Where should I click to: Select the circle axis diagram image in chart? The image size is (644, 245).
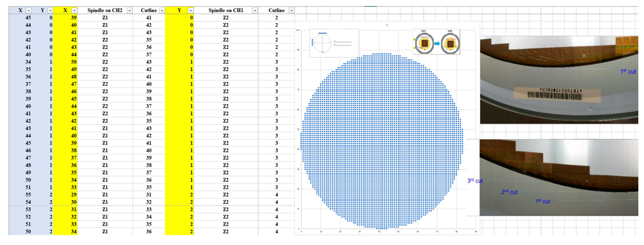pyautogui.click(x=334, y=43)
